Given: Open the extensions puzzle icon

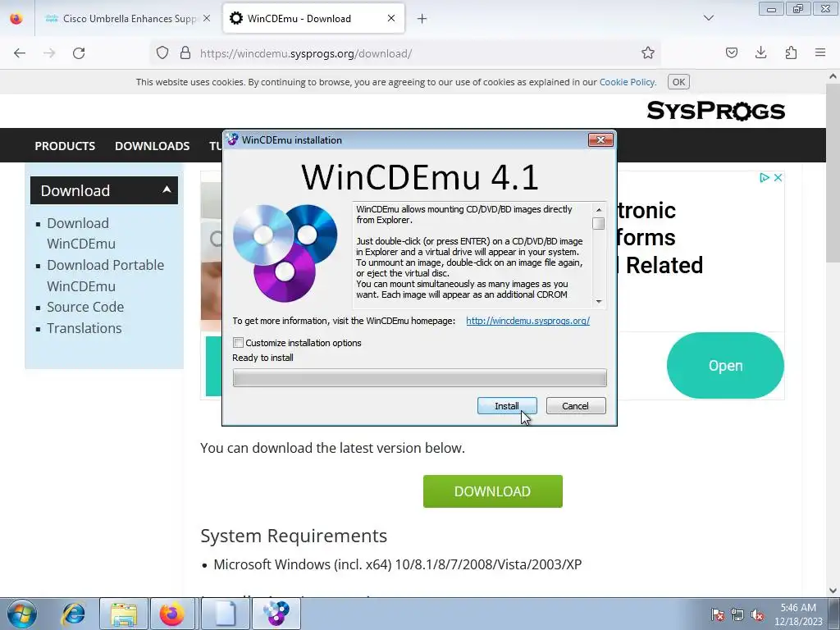Looking at the screenshot, I should point(791,53).
